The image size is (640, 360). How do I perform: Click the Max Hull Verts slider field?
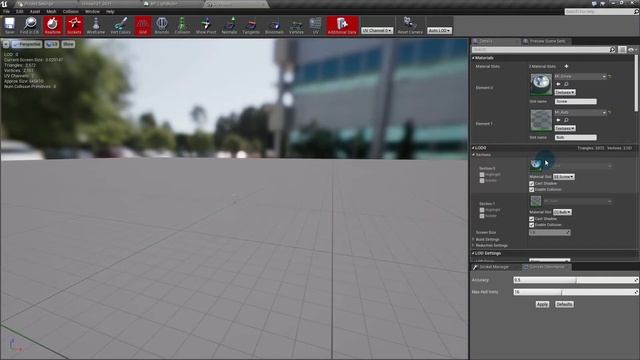tap(576, 292)
